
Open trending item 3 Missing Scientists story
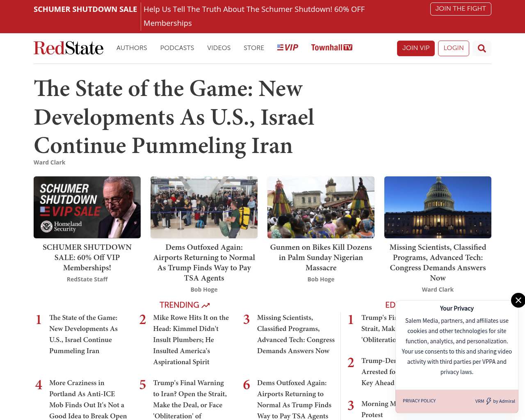click(x=296, y=334)
